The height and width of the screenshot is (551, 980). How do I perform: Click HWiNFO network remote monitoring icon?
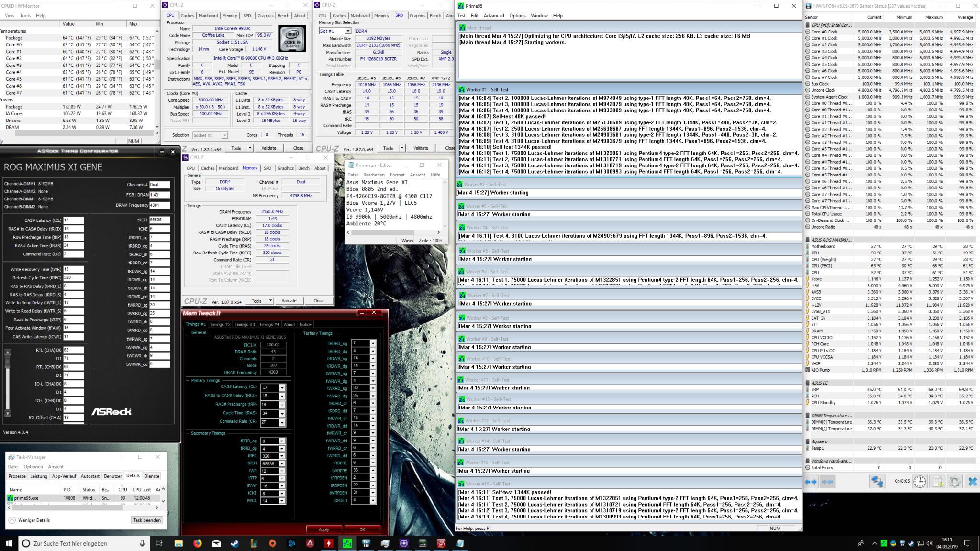(877, 482)
